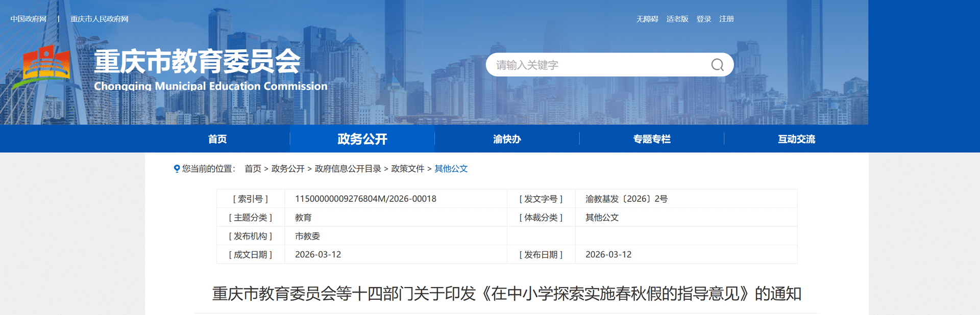Click the 发布日期 value 2026-03-12

coord(608,254)
